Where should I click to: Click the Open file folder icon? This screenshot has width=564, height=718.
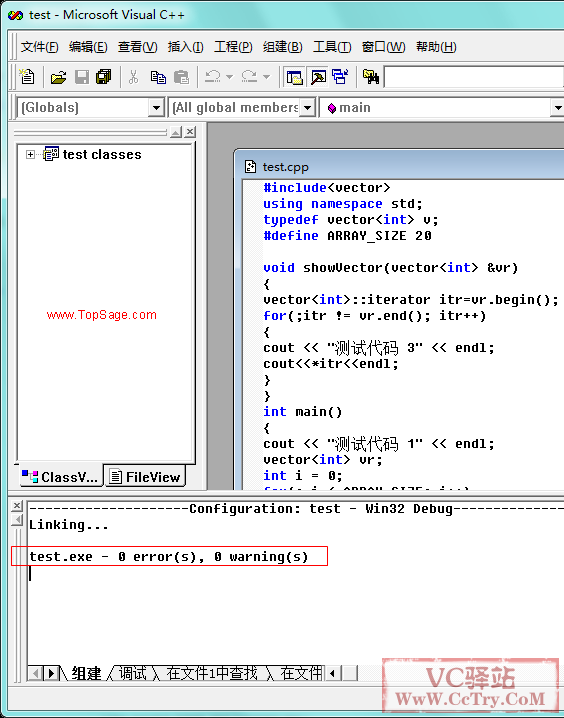pyautogui.click(x=58, y=77)
